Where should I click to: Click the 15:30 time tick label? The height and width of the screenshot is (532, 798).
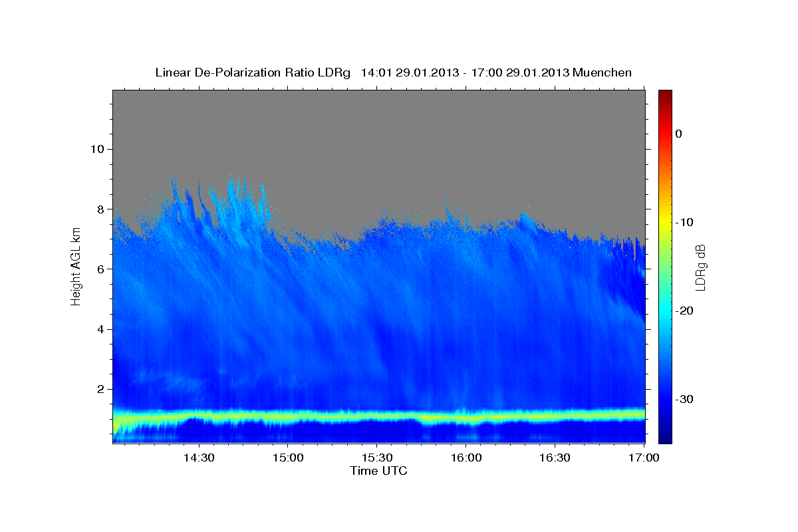pyautogui.click(x=376, y=458)
